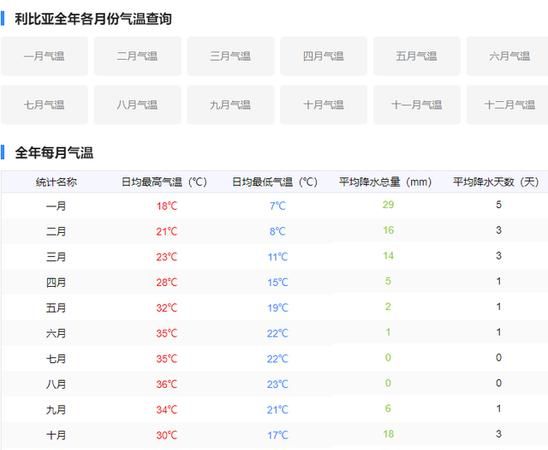Select the 三月气温 button

[x=230, y=56]
